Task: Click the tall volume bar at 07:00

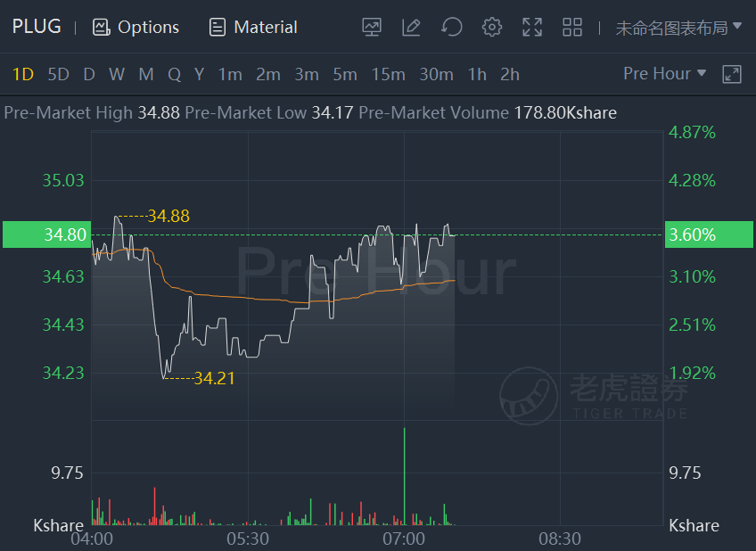Action: 404,476
